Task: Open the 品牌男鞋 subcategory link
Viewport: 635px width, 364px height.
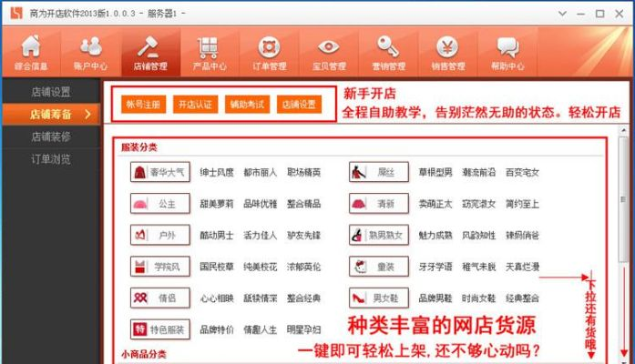Action: (x=435, y=298)
